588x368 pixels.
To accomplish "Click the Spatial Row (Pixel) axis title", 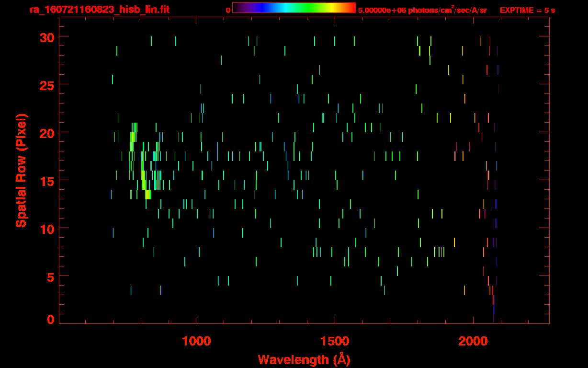I will [21, 171].
